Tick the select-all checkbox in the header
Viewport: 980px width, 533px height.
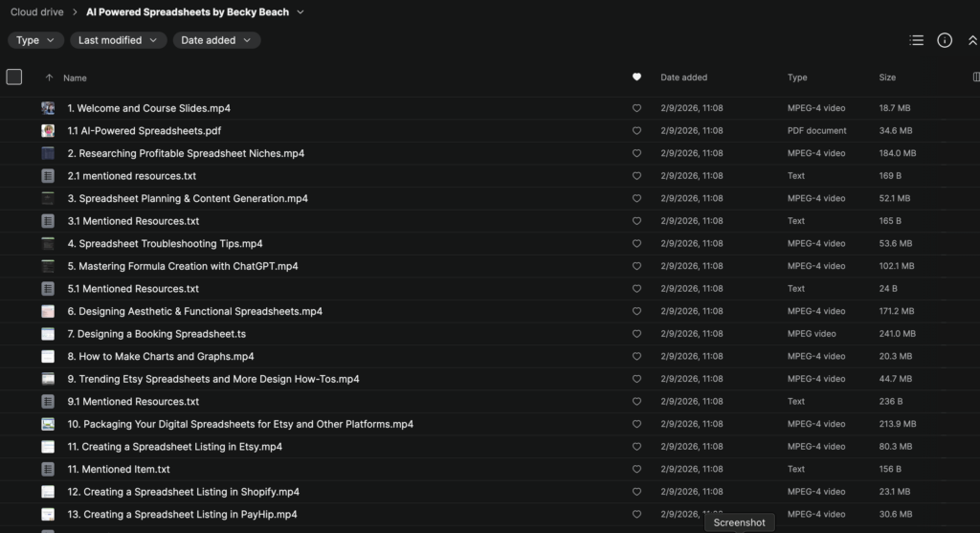click(13, 77)
